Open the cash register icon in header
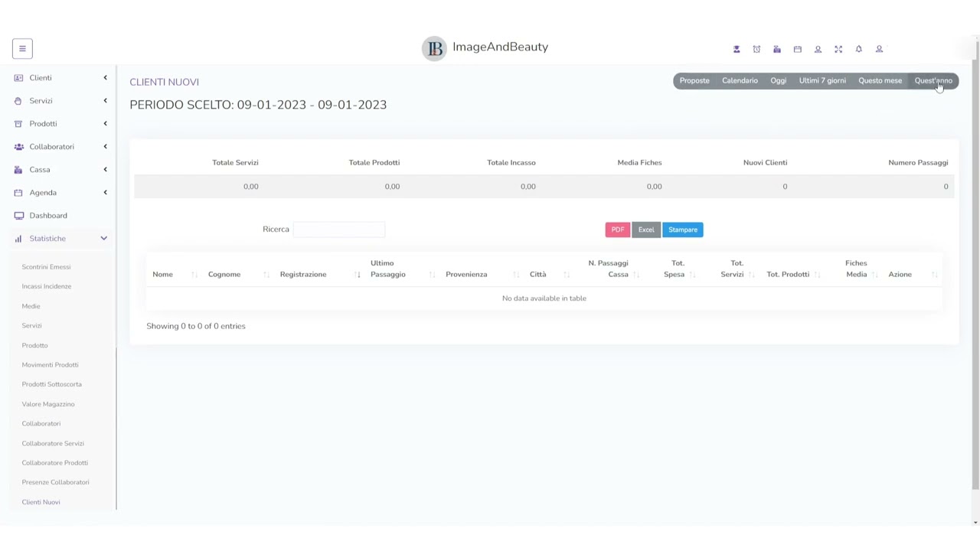 click(777, 49)
